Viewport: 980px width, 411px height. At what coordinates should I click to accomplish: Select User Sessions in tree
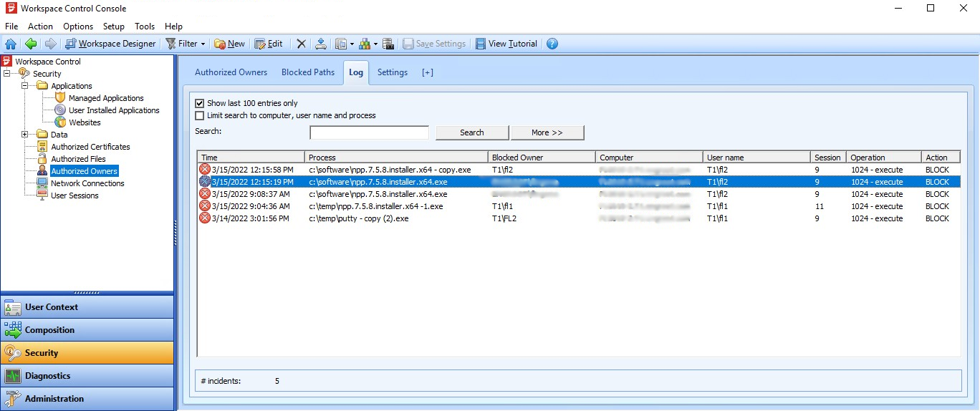click(75, 195)
